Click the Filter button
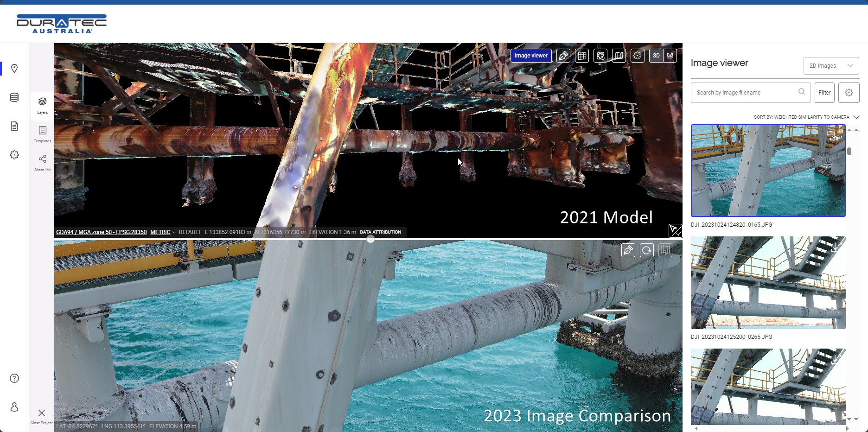 pos(824,93)
